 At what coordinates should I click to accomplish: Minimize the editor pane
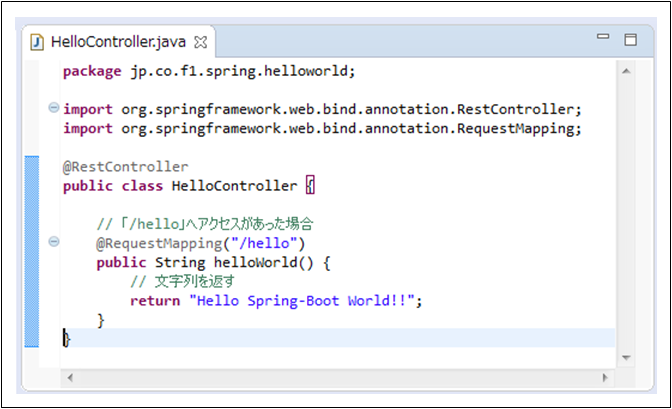pyautogui.click(x=603, y=39)
